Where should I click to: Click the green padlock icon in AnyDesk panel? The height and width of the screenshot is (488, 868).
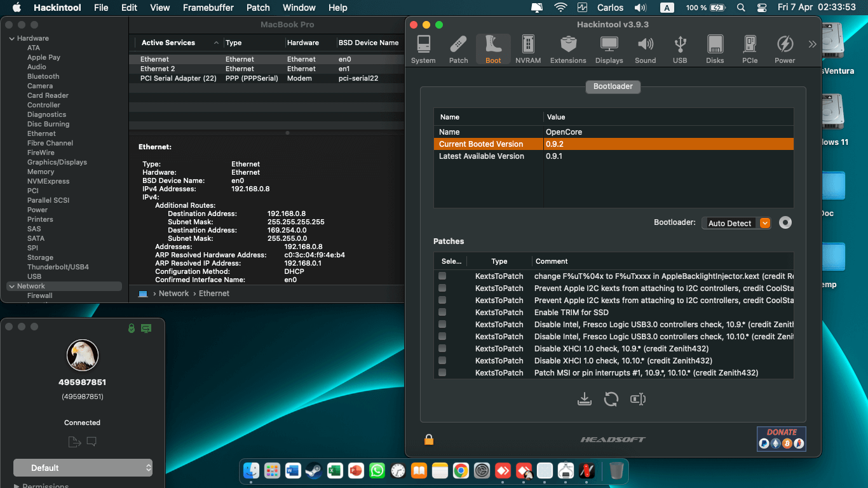coord(132,328)
